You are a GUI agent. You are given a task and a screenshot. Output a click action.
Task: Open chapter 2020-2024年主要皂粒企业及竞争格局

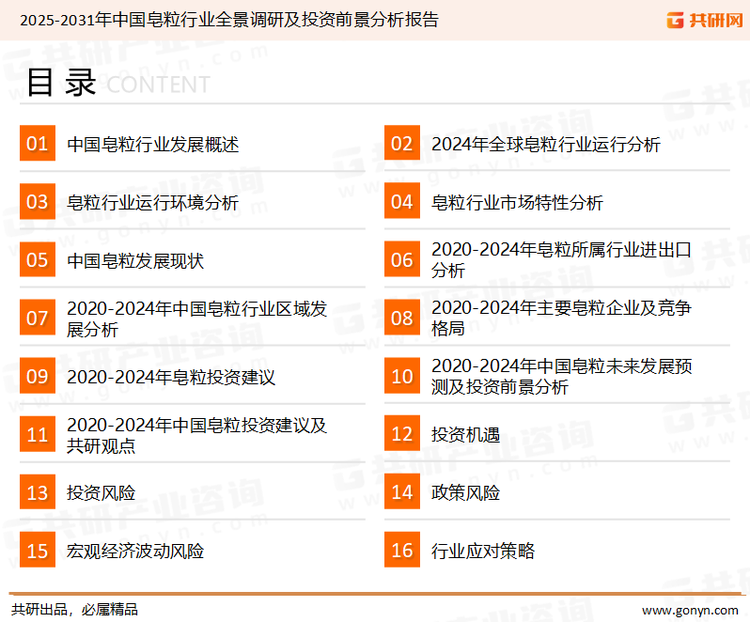(562, 318)
